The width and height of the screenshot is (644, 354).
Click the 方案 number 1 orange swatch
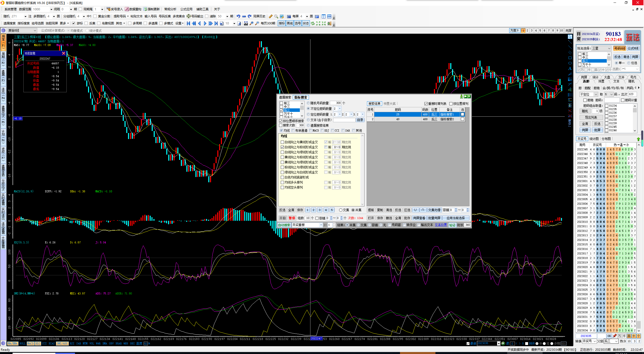(523, 30)
